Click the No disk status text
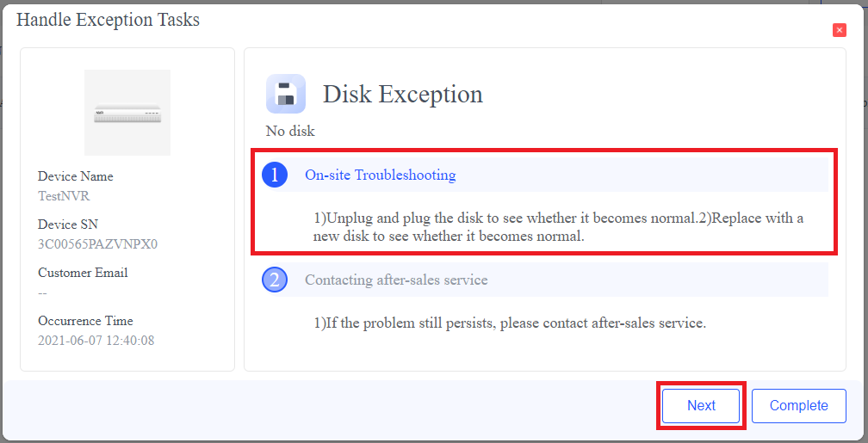This screenshot has height=443, width=868. point(290,131)
